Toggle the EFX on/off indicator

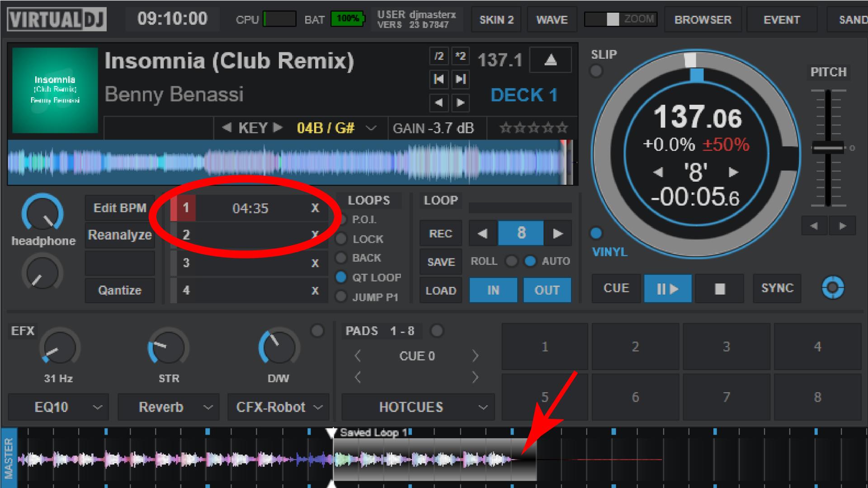(x=317, y=331)
